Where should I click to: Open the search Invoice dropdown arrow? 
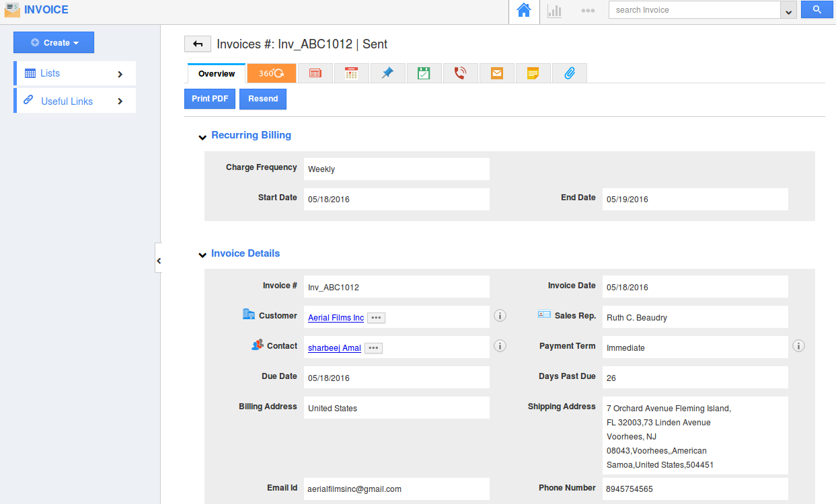click(x=788, y=11)
